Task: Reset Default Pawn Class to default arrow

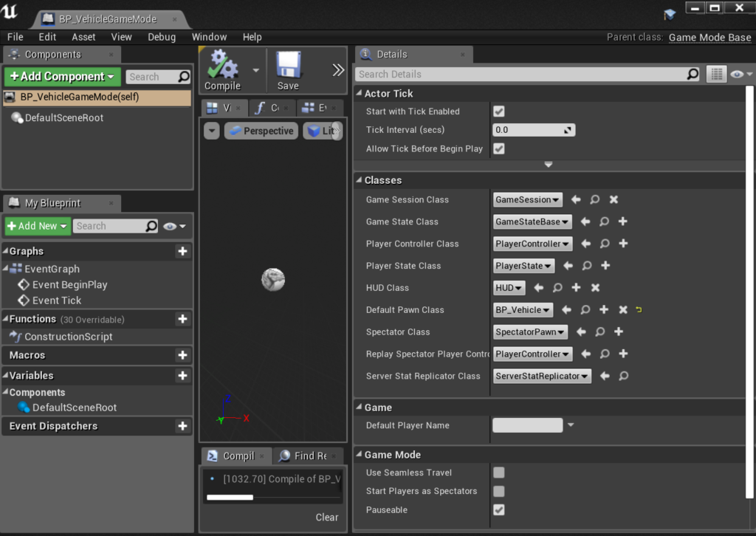Action: 639,310
